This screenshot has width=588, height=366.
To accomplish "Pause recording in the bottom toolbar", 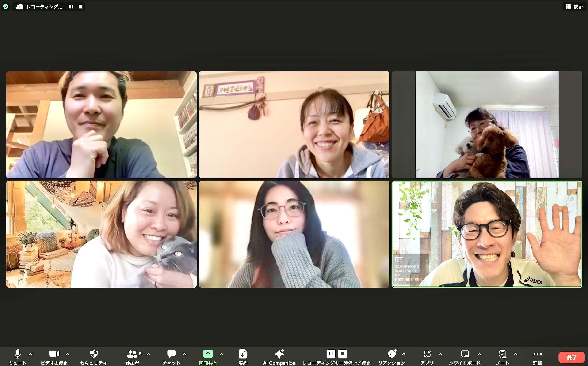I will coord(331,354).
